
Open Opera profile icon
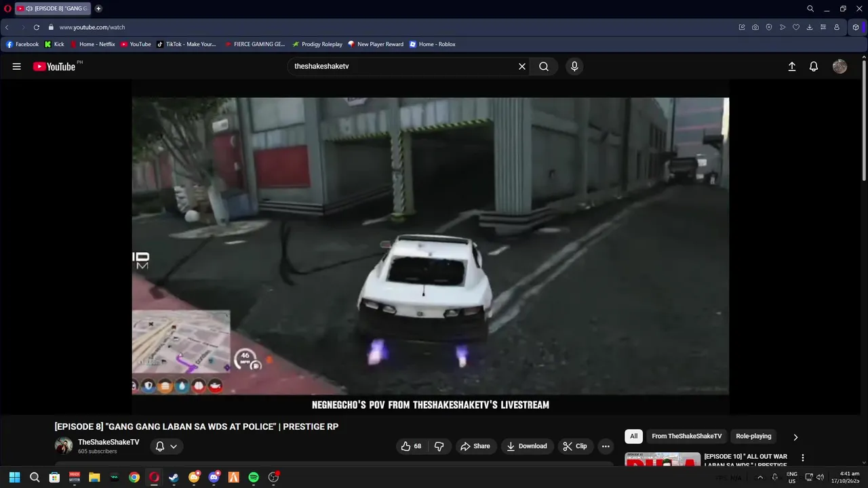click(837, 27)
